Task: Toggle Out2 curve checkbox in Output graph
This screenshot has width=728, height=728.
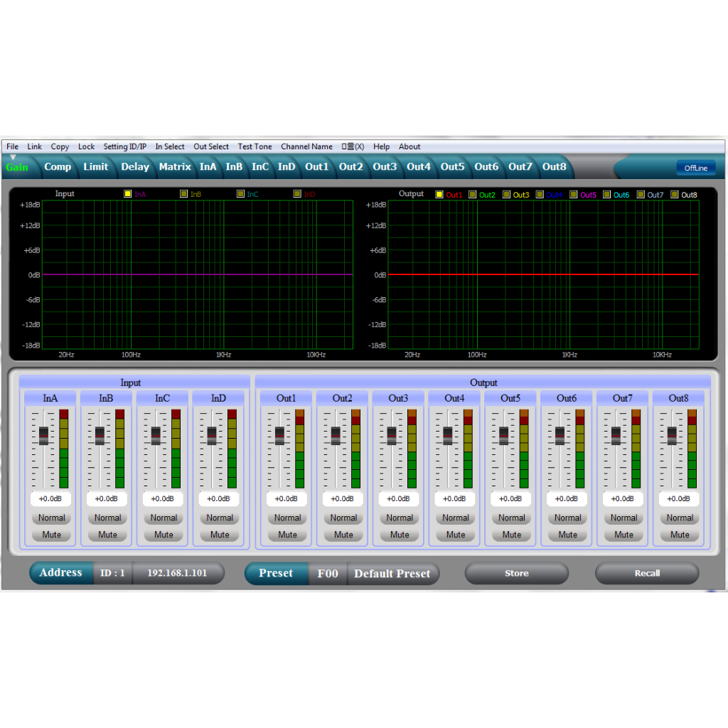Action: pyautogui.click(x=473, y=195)
